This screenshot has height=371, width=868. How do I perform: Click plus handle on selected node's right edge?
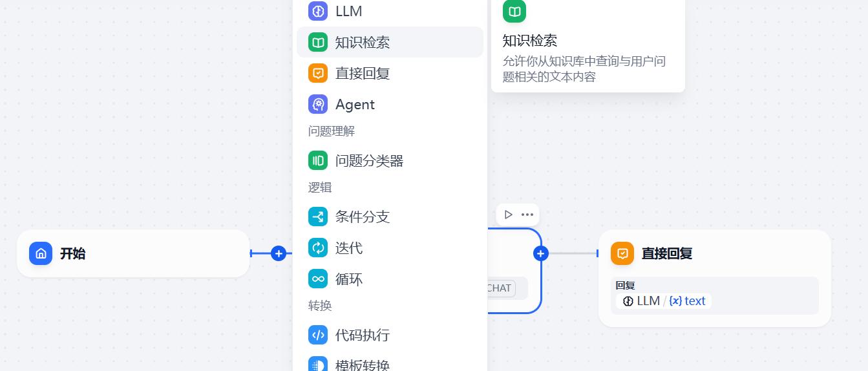(541, 253)
